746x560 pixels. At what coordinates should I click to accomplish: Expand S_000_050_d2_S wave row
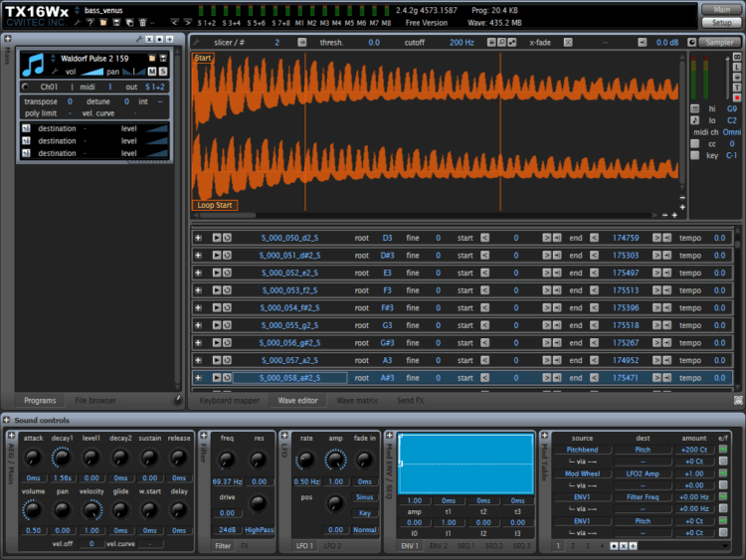coord(198,238)
